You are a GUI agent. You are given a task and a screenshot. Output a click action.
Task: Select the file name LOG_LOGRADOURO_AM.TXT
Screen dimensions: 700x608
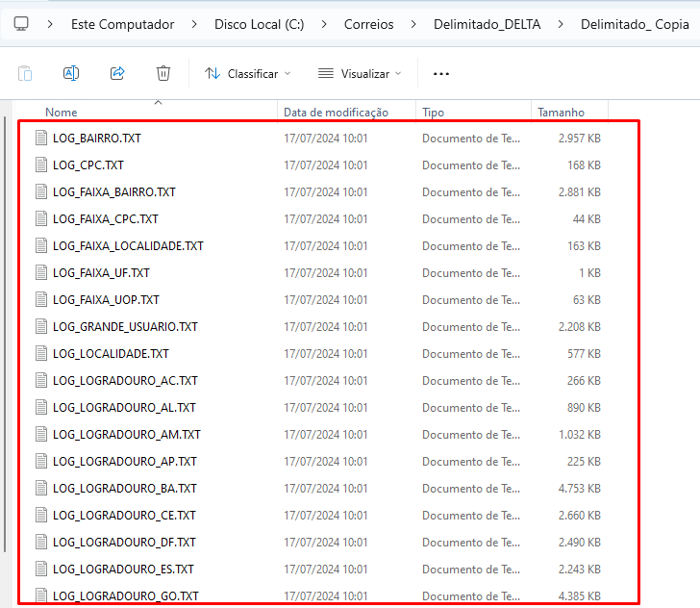[x=126, y=435]
